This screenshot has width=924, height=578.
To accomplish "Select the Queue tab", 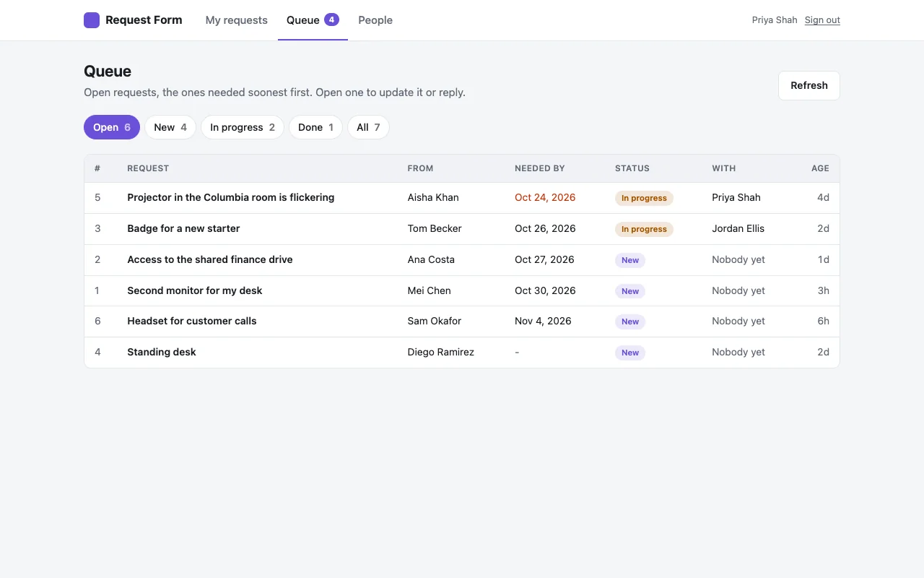I will point(313,20).
